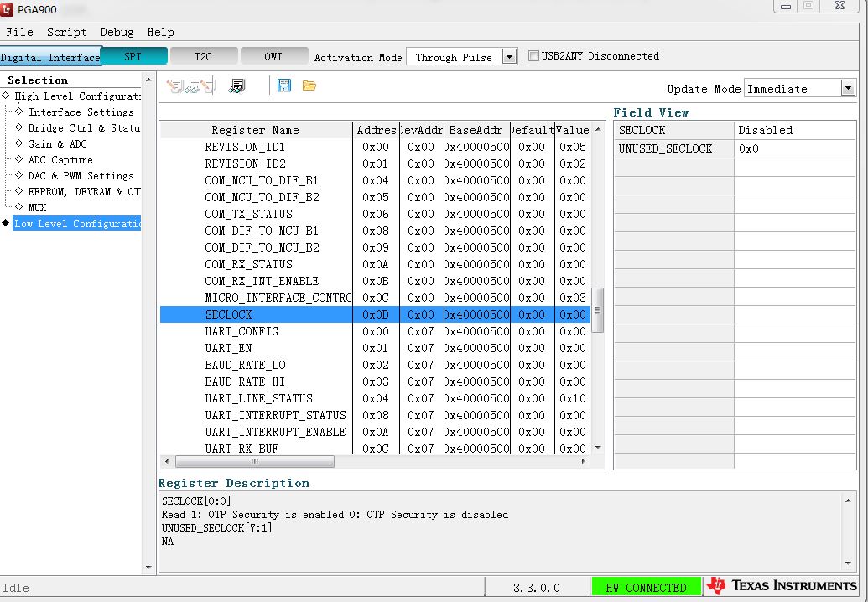This screenshot has width=868, height=602.
Task: Open the Update Mode dropdown
Action: point(848,88)
